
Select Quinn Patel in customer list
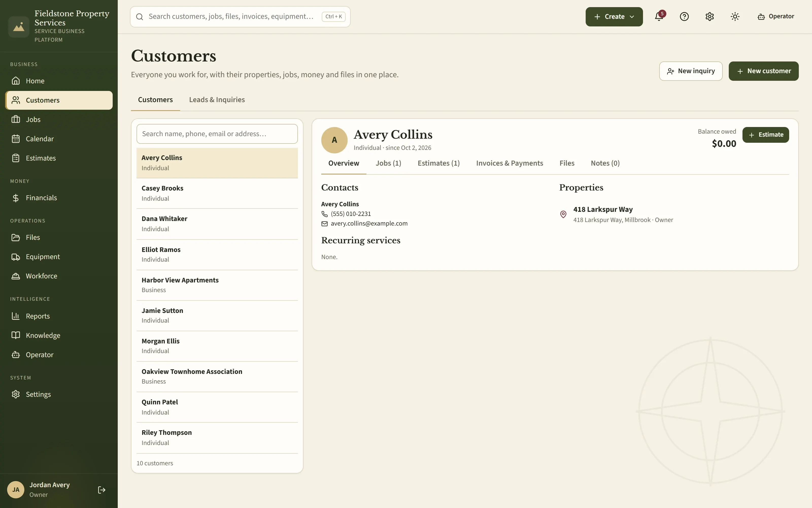pyautogui.click(x=217, y=407)
